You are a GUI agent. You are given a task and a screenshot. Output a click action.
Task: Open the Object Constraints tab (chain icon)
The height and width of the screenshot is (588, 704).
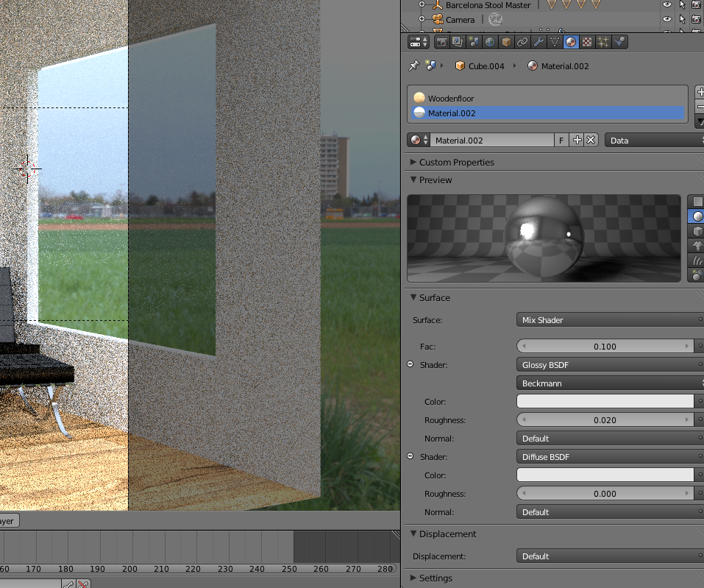pos(522,42)
